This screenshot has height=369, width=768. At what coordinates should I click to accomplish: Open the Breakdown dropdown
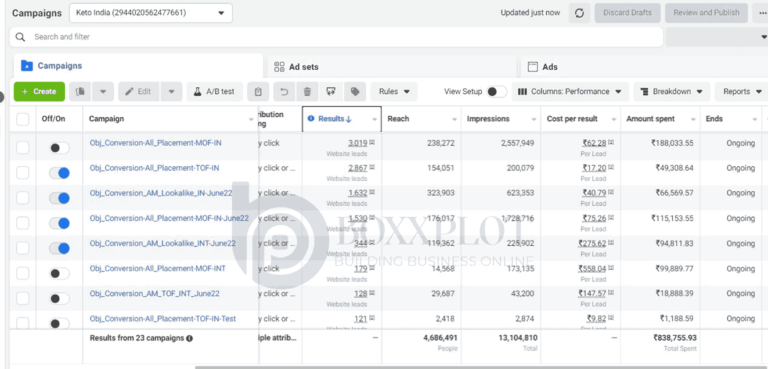click(x=672, y=92)
